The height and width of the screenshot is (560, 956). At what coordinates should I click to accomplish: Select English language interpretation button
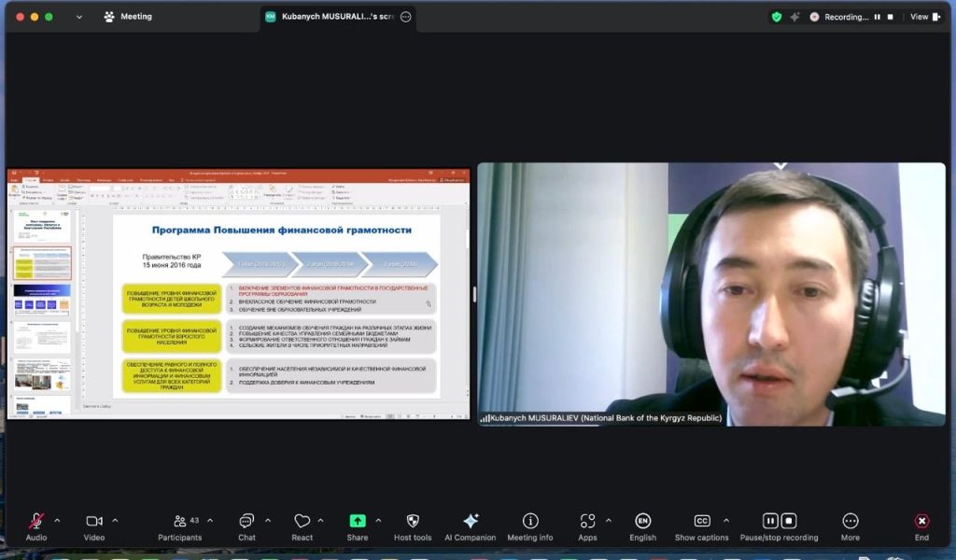[x=642, y=522]
